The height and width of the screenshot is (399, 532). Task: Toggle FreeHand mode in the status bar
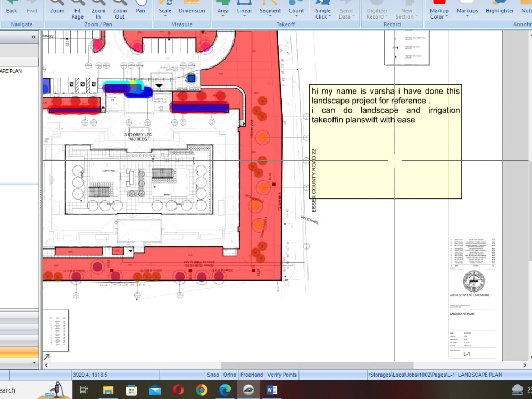coord(252,375)
